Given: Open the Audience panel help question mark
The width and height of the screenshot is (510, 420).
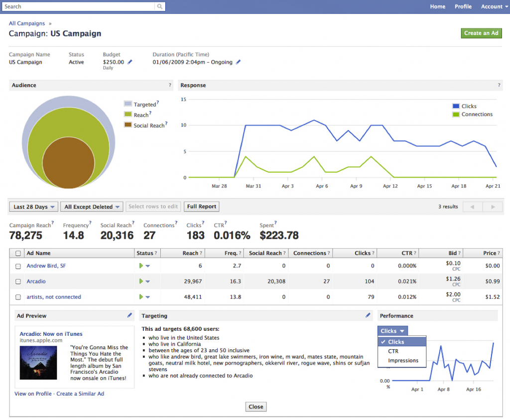Looking at the screenshot, I should pyautogui.click(x=170, y=85).
